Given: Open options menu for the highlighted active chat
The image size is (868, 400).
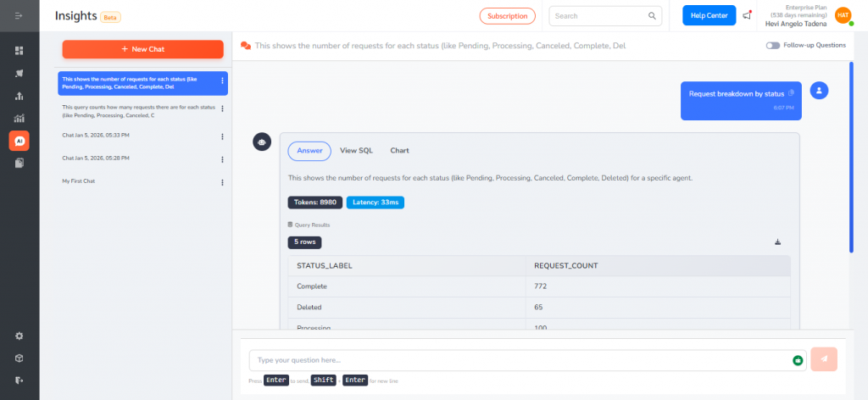Looking at the screenshot, I should coord(222,81).
